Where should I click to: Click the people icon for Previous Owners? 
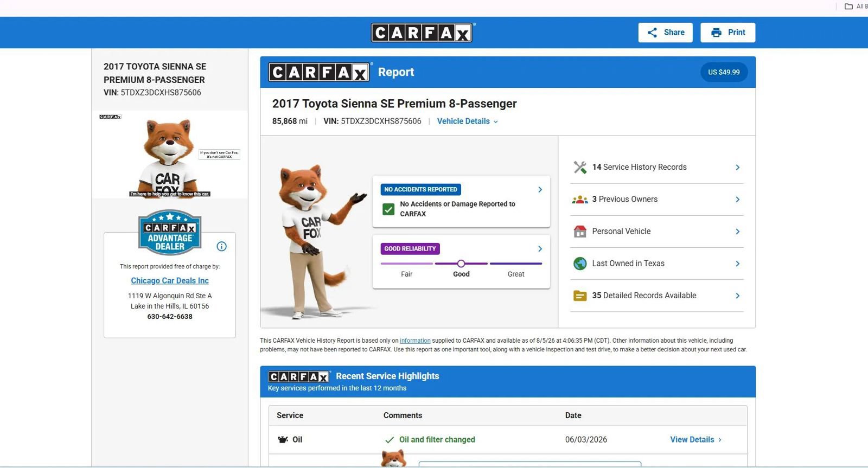580,200
